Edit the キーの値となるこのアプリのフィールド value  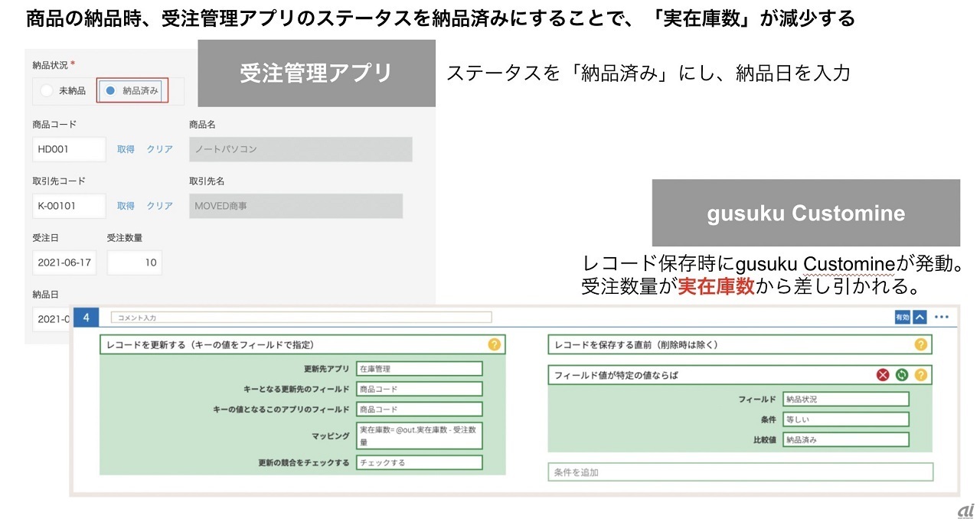[x=420, y=409]
